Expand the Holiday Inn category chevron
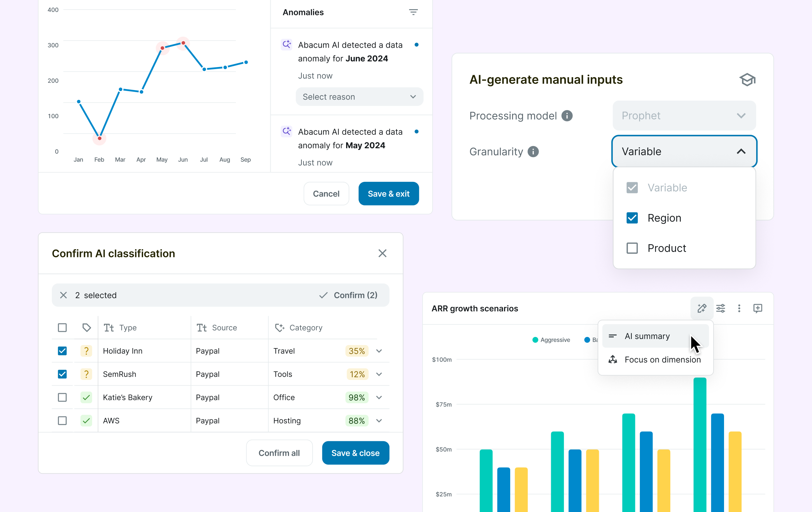Image resolution: width=812 pixels, height=512 pixels. point(379,351)
